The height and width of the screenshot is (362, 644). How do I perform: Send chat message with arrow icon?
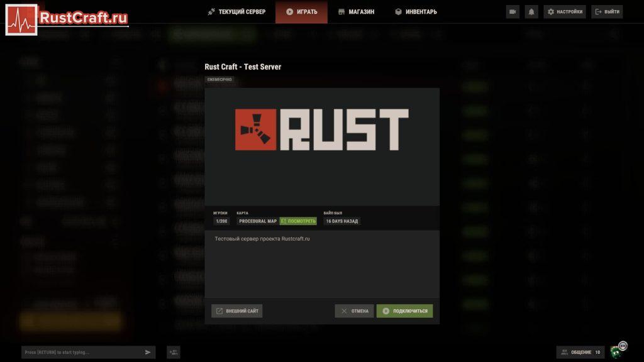148,352
